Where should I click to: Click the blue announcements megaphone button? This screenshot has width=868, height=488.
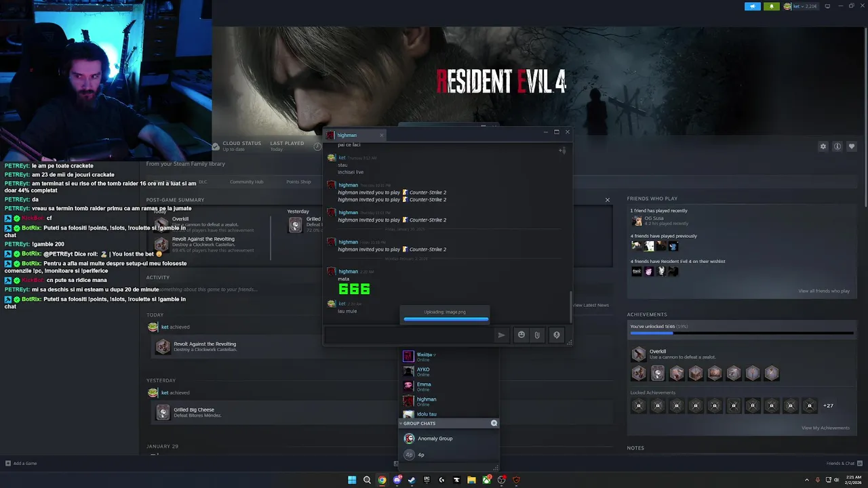click(753, 6)
